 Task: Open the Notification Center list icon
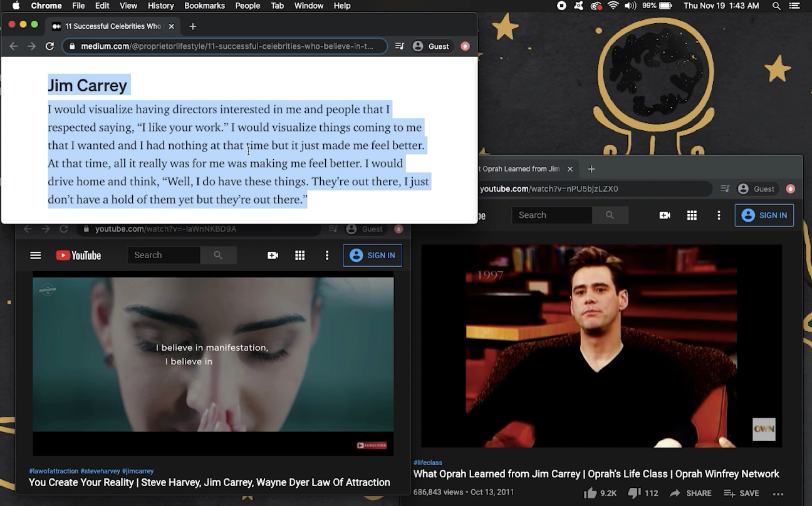795,6
